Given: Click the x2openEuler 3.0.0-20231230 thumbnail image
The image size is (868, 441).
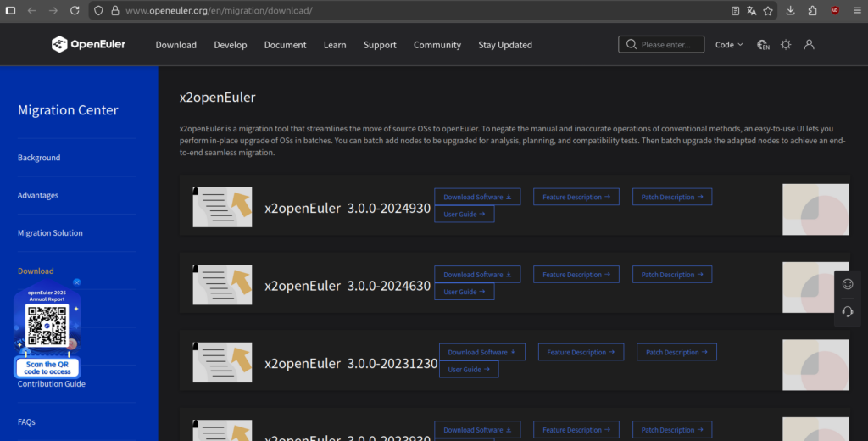Looking at the screenshot, I should [222, 362].
